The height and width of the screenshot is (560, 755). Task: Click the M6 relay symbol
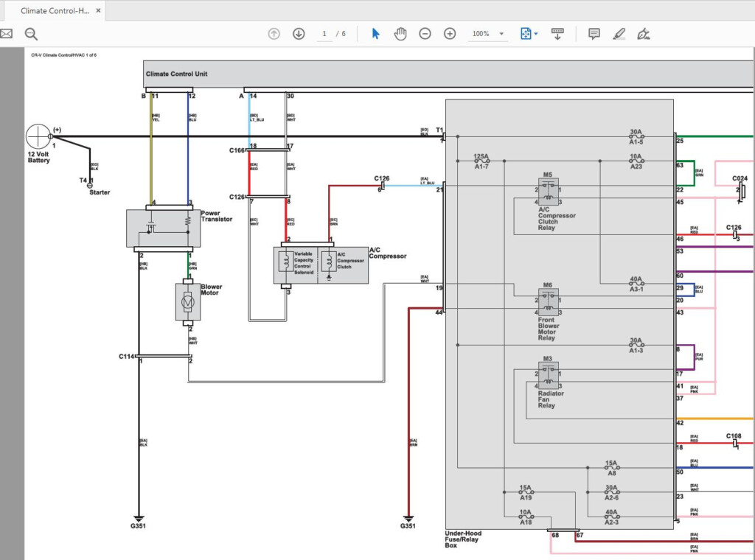[x=549, y=301]
